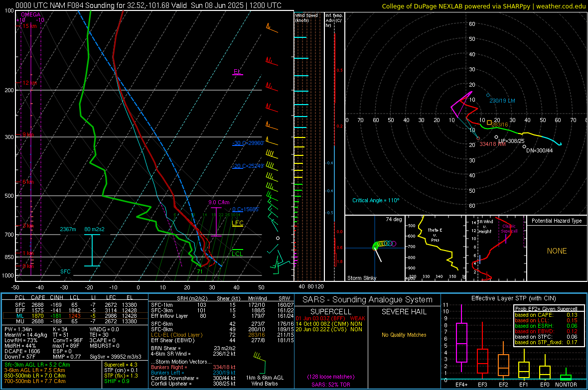Click the 14 Oct 00 08Z (CNM) NON match
Viewport: 588px width, 390px height.
[x=329, y=324]
